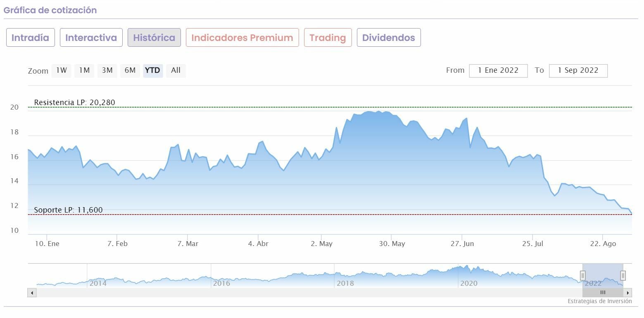Screen dimensions: 644x318
Task: Open Indicadores Premium tab
Action: [x=242, y=38]
